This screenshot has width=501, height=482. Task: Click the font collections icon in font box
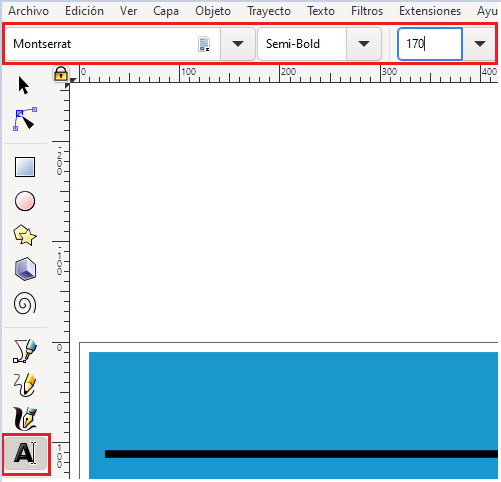click(x=204, y=44)
